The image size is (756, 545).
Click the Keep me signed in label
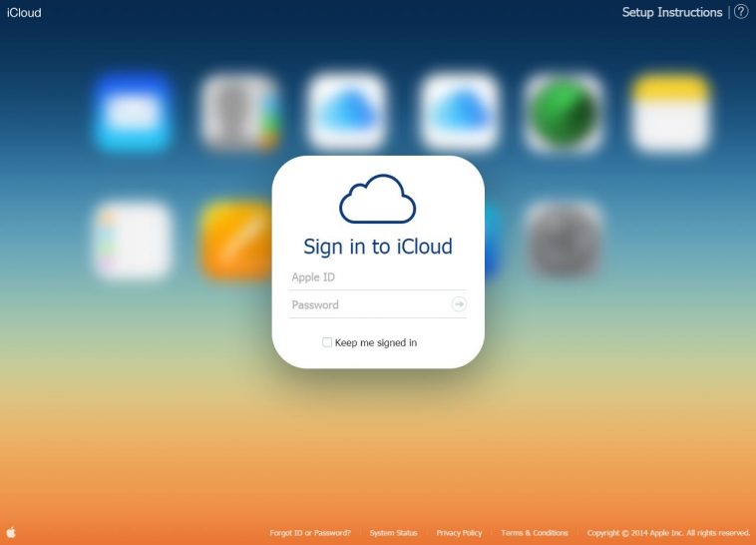click(x=376, y=342)
